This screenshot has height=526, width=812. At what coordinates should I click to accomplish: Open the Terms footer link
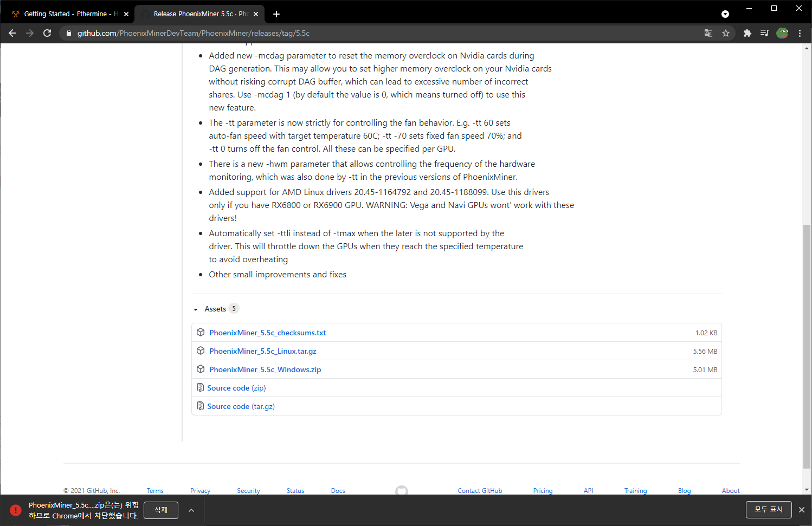pos(155,490)
